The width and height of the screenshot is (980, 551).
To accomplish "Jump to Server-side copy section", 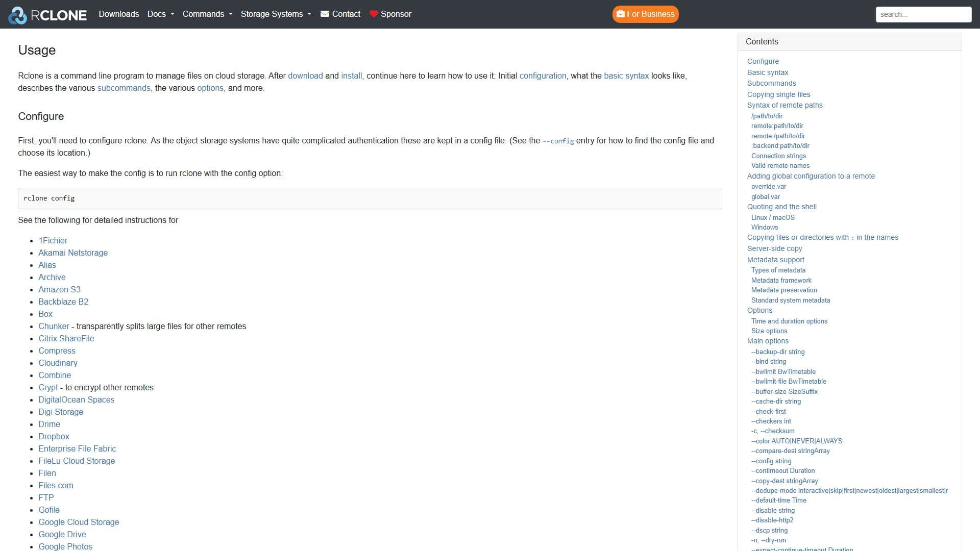I will click(x=775, y=248).
